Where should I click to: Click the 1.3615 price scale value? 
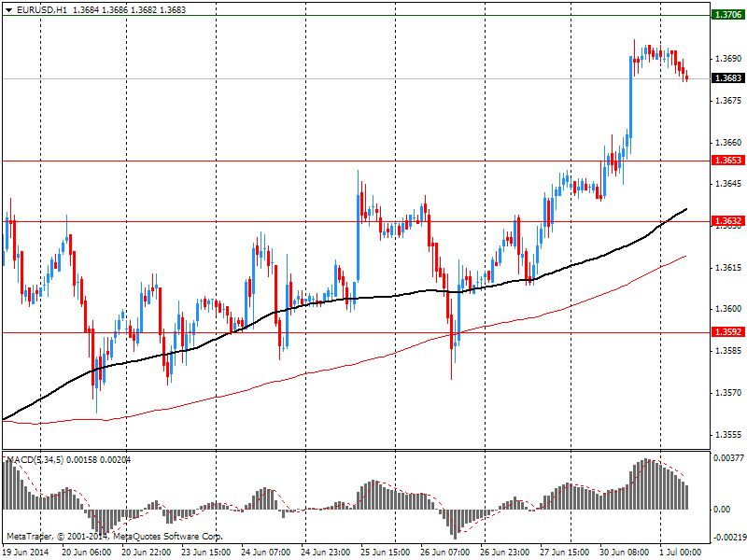728,268
